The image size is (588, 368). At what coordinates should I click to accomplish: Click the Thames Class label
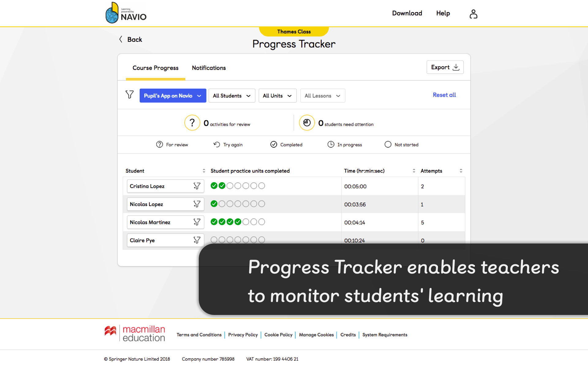pos(294,32)
